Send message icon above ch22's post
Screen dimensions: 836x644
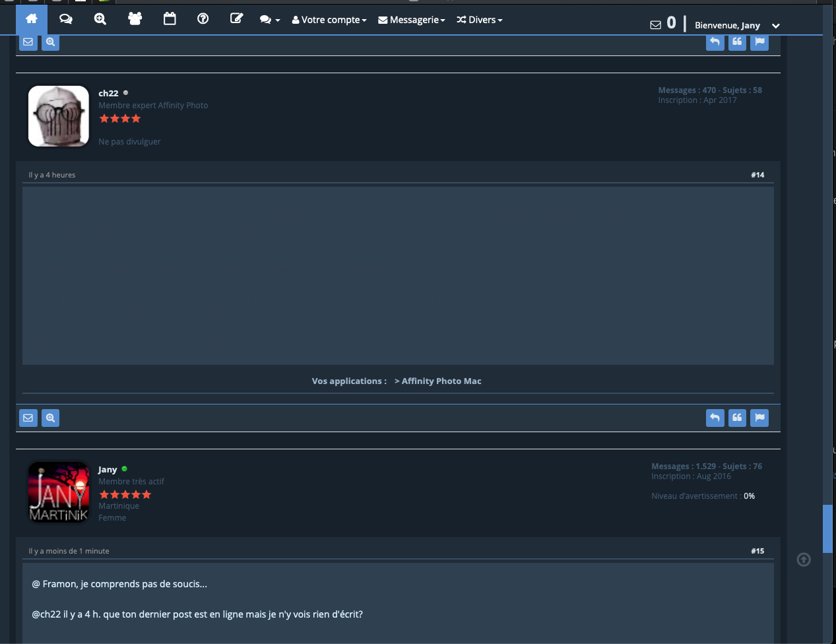tap(28, 42)
